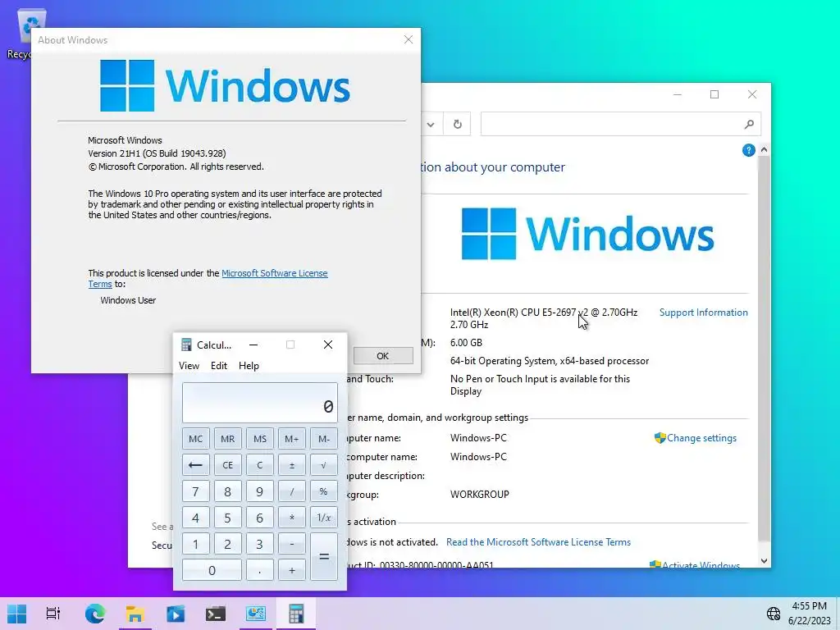Open the media player taskbar icon
The width and height of the screenshot is (840, 630).
pyautogui.click(x=176, y=614)
